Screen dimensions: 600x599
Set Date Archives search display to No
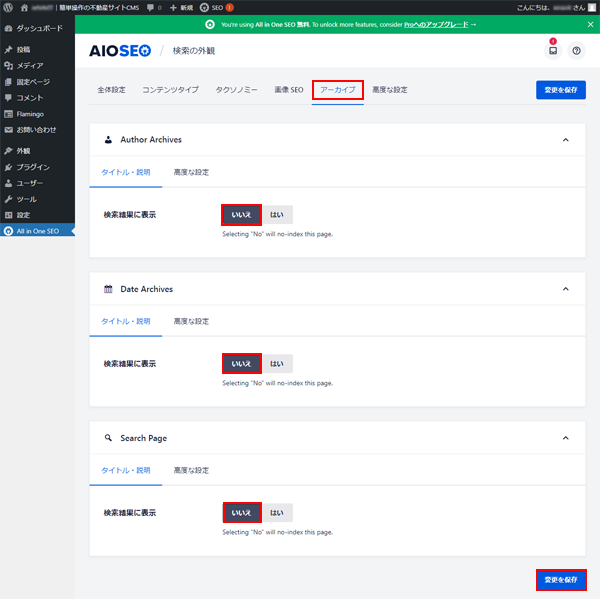point(241,364)
